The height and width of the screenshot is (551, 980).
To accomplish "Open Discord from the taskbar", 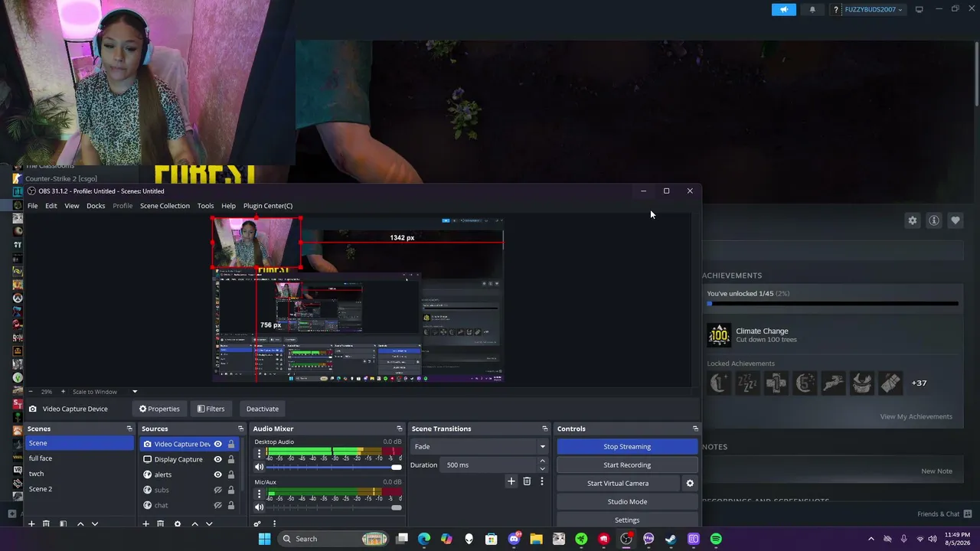I will [x=514, y=539].
